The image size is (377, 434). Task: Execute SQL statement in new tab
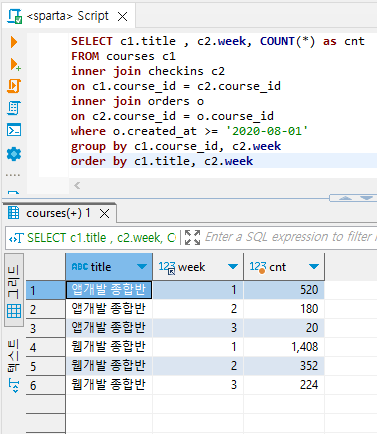[15, 64]
